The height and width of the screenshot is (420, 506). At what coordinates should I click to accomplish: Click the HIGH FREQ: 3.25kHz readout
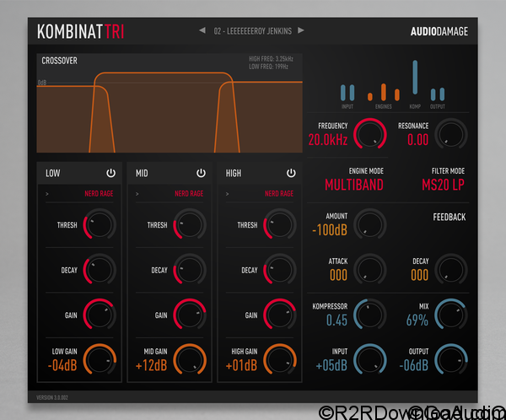click(x=271, y=59)
